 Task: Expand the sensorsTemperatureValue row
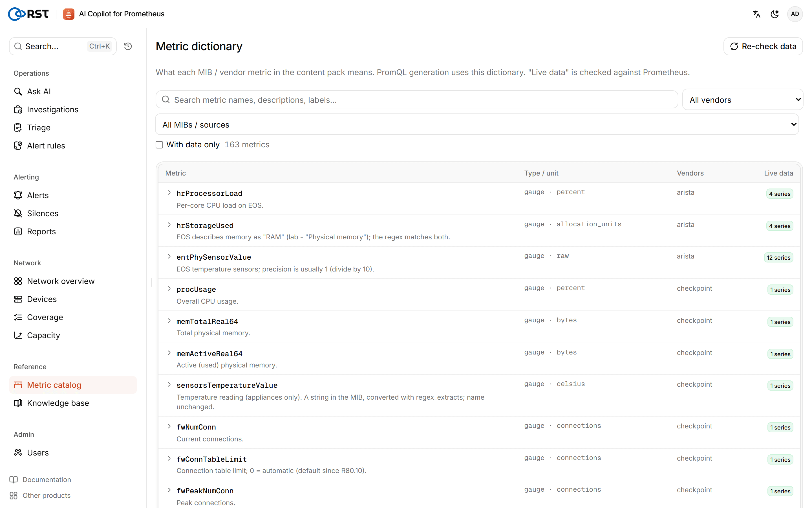(x=169, y=385)
